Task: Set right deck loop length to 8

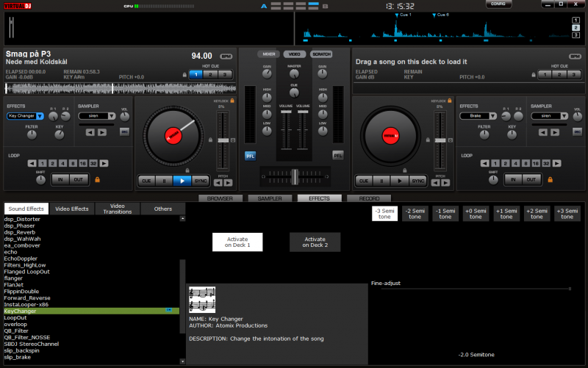Action: pyautogui.click(x=526, y=163)
